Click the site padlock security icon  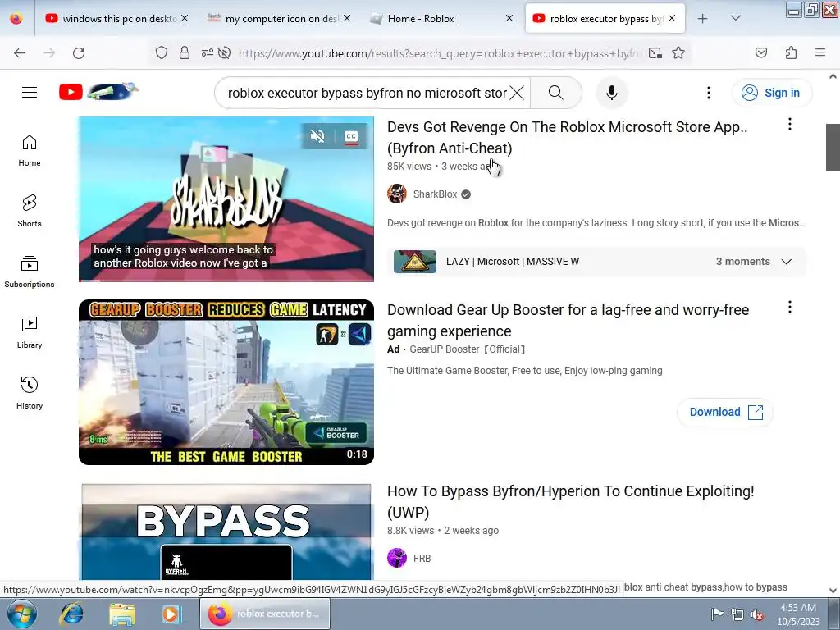coord(185,52)
